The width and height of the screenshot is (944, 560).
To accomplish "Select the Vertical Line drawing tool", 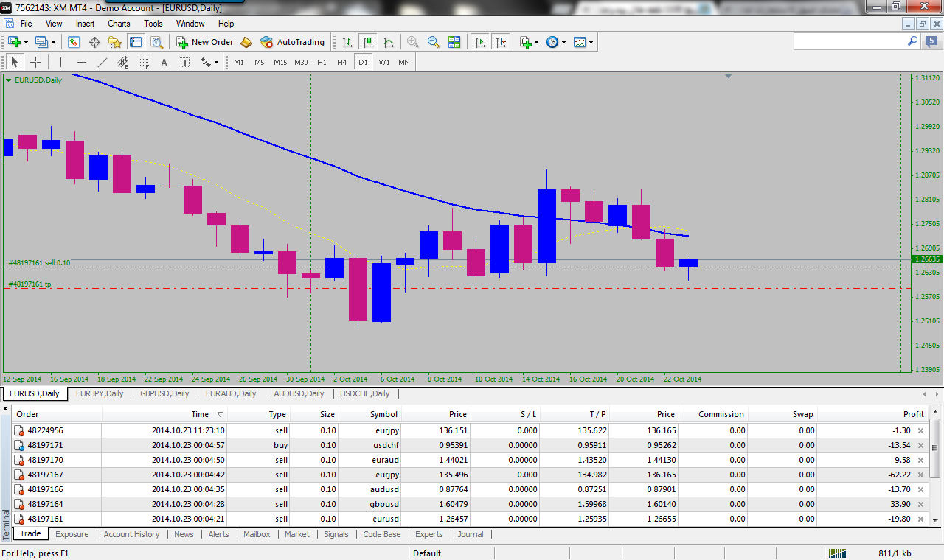I will click(60, 62).
